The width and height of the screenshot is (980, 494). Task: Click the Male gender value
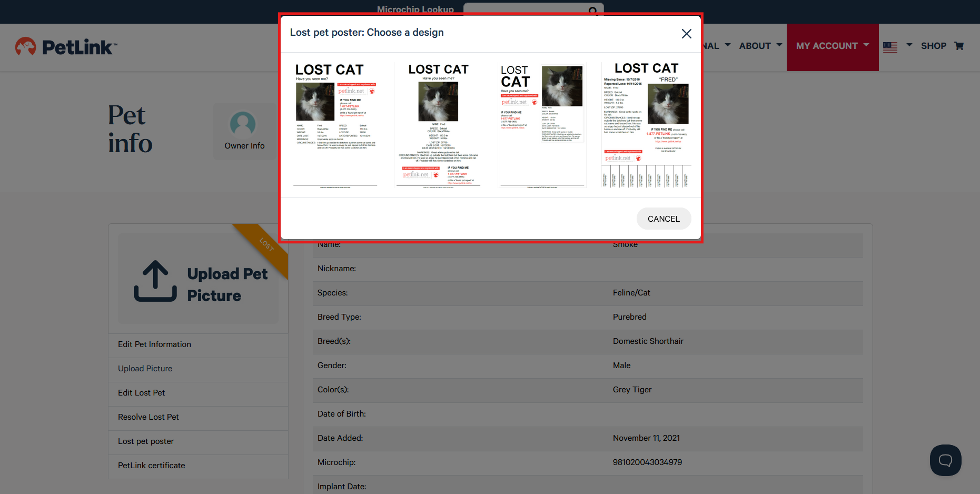coord(621,365)
